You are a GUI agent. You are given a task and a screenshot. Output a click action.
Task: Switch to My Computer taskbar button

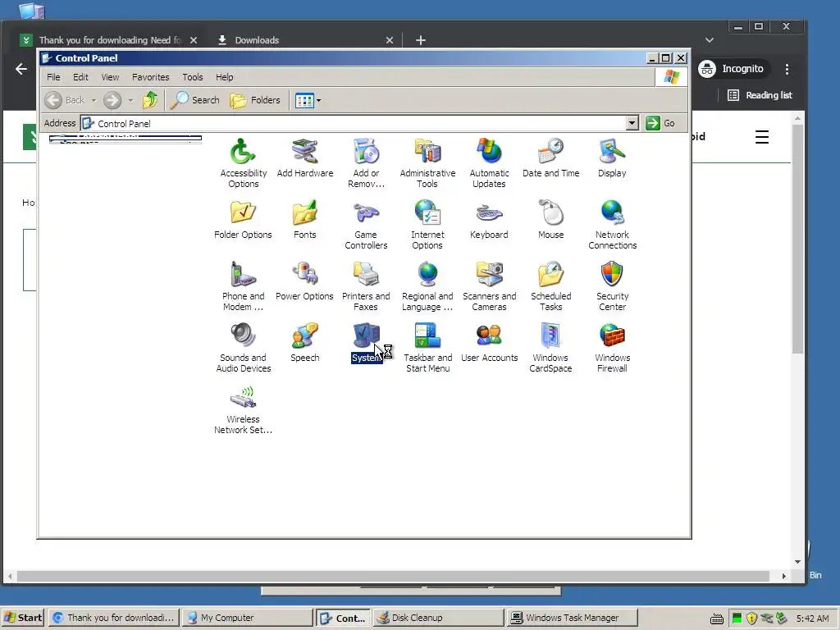[x=248, y=618]
